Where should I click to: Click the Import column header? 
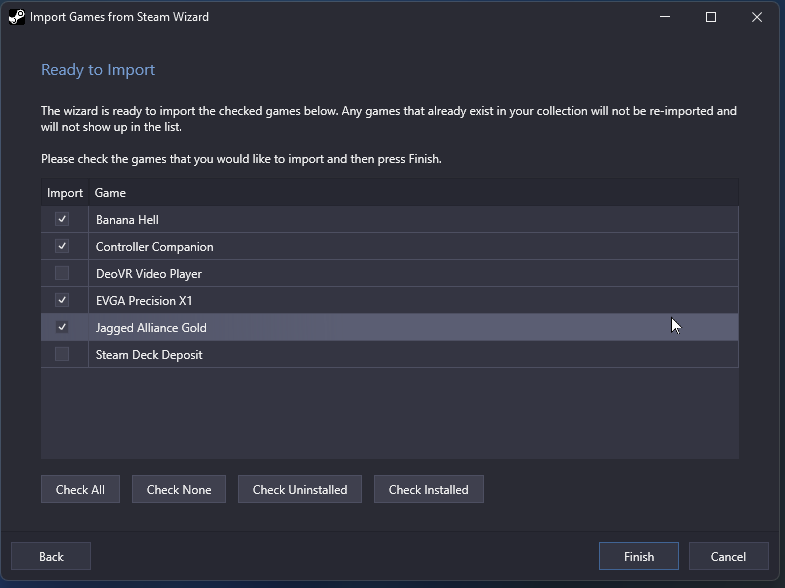[65, 193]
